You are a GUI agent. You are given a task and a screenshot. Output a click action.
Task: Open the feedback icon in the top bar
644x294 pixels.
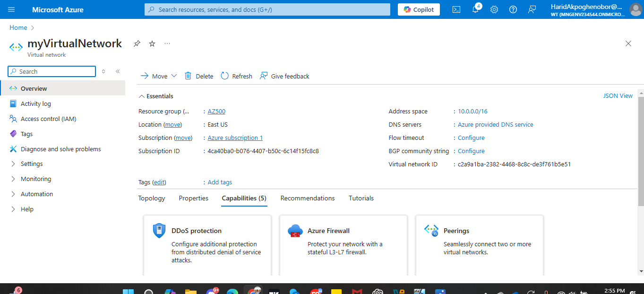[x=532, y=9]
